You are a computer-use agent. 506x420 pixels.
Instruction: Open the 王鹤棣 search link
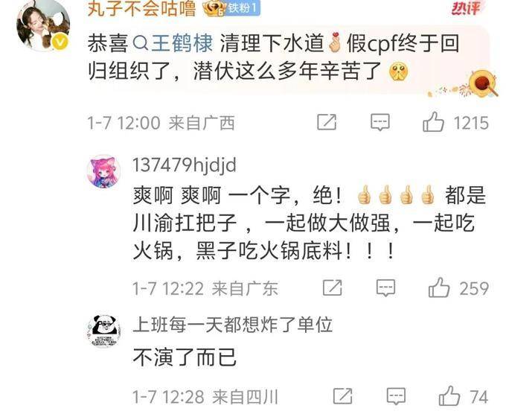click(x=173, y=43)
